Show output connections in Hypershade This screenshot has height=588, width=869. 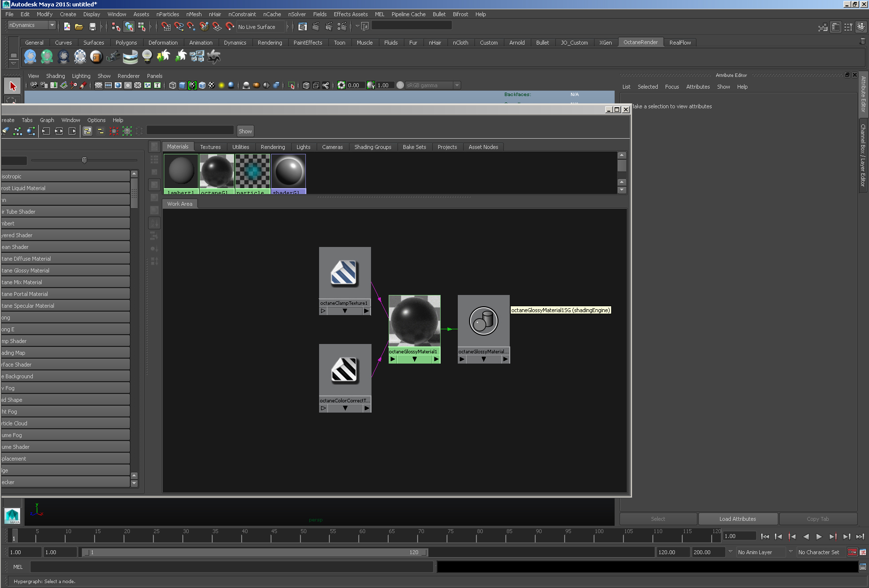[72, 131]
